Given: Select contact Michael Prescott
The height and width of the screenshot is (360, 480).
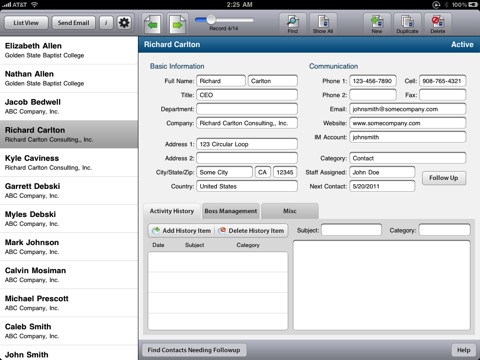Looking at the screenshot, I should 69,303.
